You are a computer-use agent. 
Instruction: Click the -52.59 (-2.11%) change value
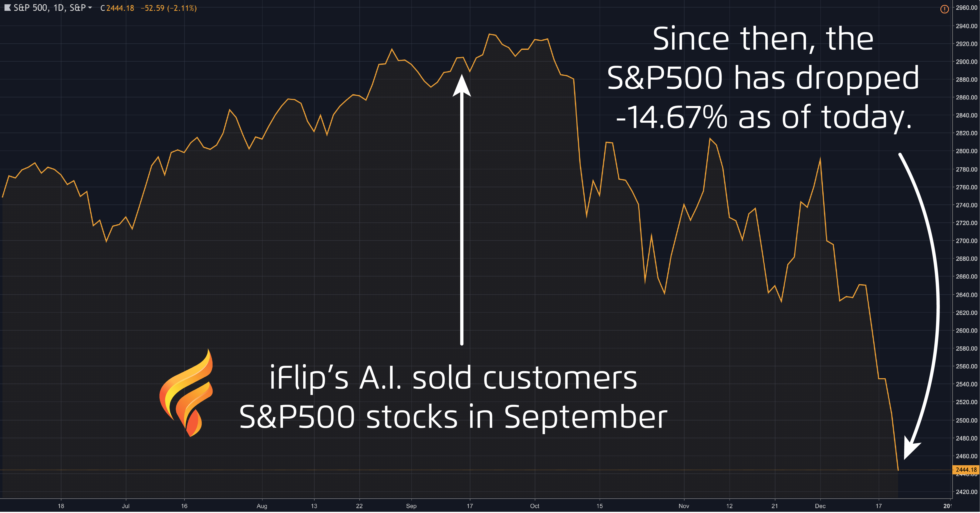[x=168, y=8]
